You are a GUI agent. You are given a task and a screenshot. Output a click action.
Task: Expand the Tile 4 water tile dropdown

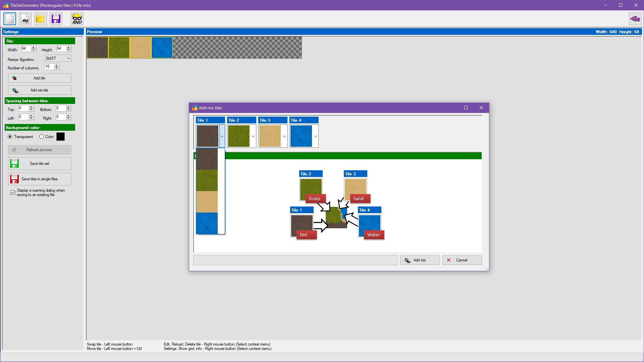(x=315, y=136)
